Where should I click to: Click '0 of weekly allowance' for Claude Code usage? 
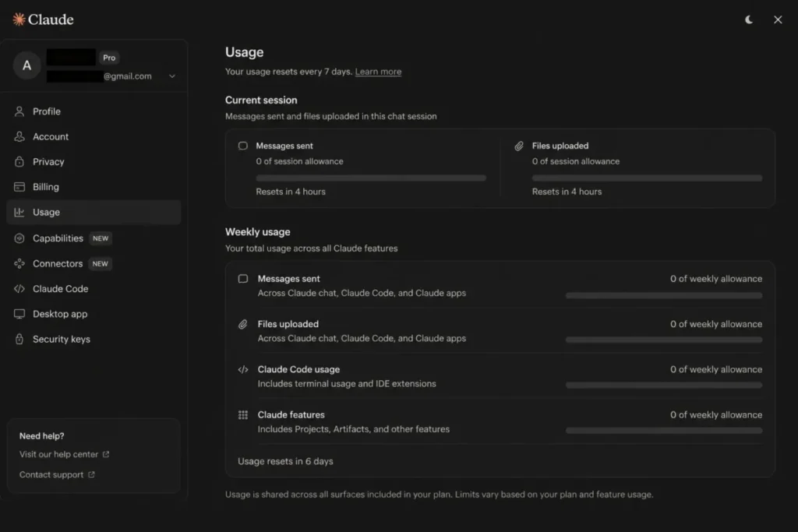tap(716, 369)
